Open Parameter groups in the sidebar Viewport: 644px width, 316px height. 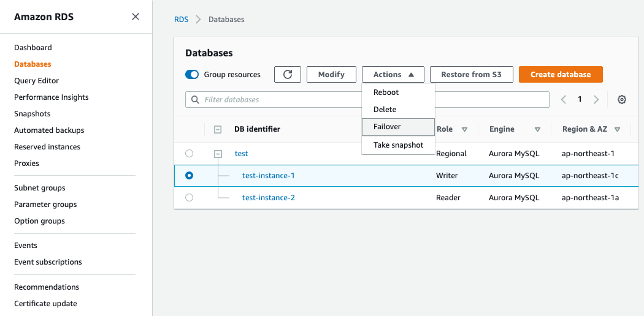pyautogui.click(x=45, y=204)
